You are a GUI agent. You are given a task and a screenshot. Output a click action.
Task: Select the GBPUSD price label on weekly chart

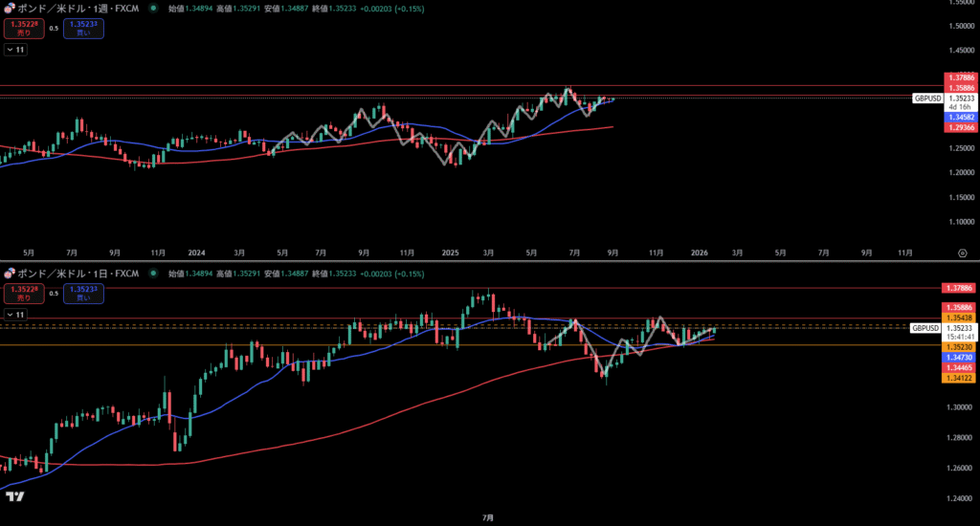click(927, 99)
